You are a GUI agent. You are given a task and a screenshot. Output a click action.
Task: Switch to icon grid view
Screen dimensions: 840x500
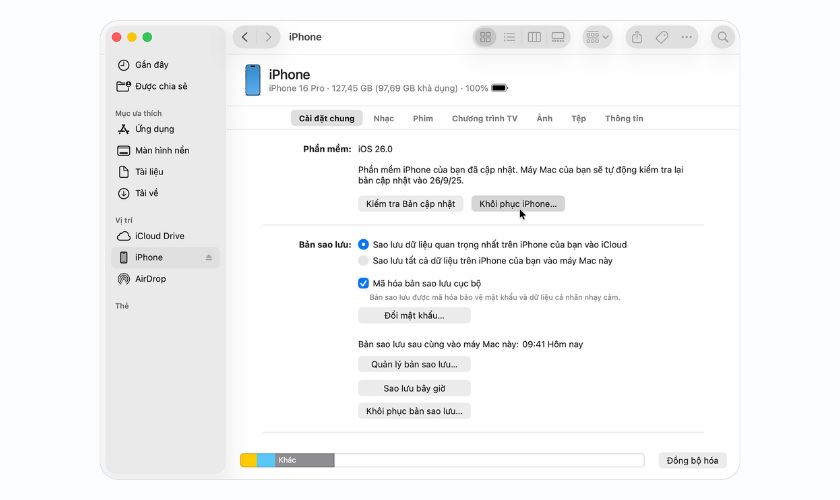[486, 37]
